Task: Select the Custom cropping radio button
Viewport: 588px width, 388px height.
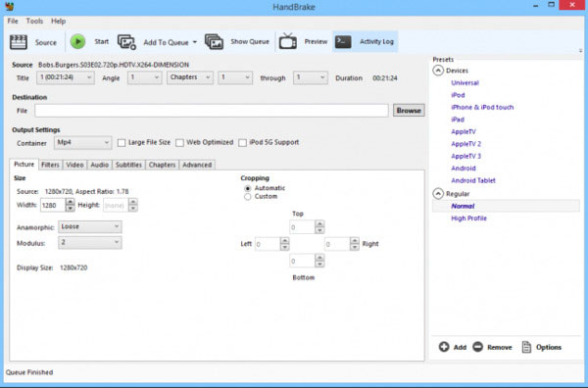Action: [248, 196]
